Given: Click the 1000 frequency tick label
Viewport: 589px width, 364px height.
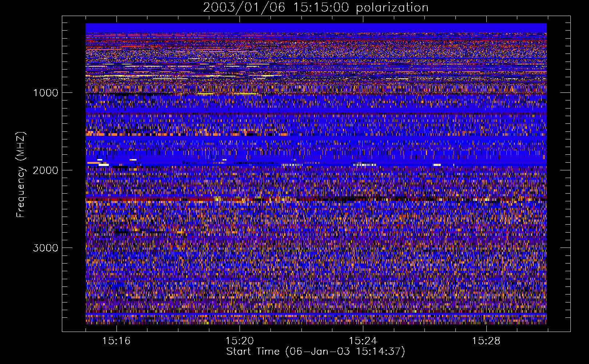Looking at the screenshot, I should (x=46, y=93).
